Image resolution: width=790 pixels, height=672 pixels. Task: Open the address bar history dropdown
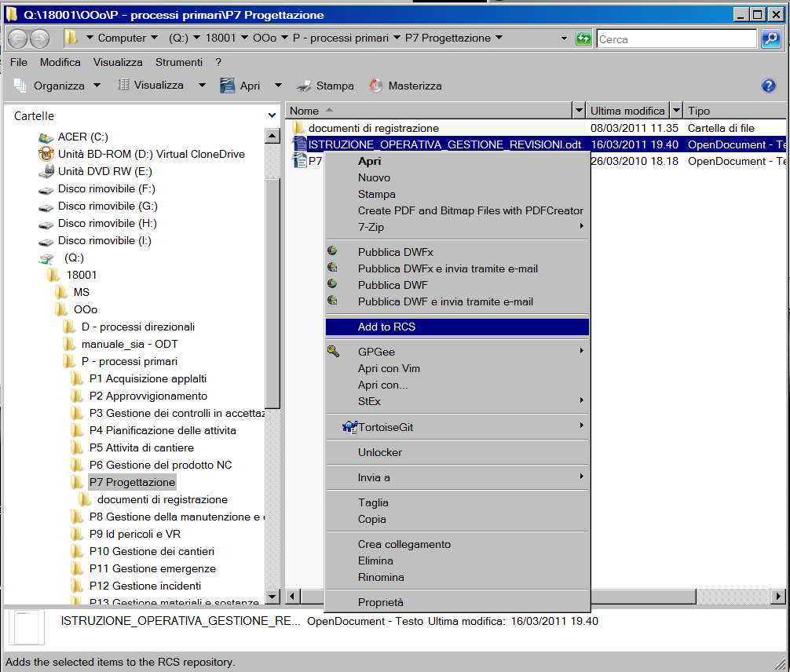click(564, 38)
